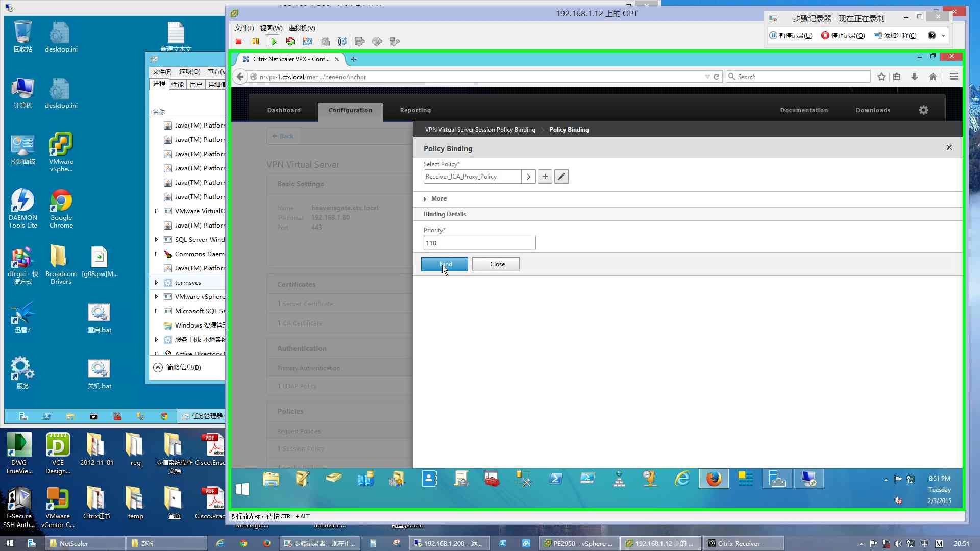Open Internet Explorer in remote VM taskbar
980x551 pixels.
tap(682, 479)
